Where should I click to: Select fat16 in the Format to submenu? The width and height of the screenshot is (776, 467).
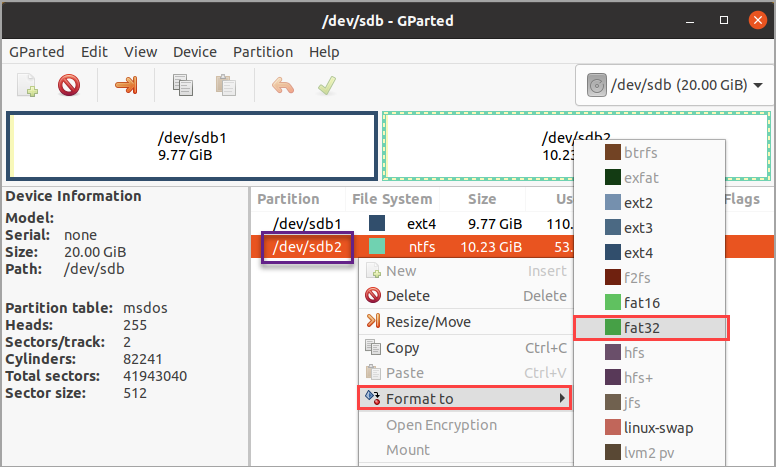(x=650, y=303)
